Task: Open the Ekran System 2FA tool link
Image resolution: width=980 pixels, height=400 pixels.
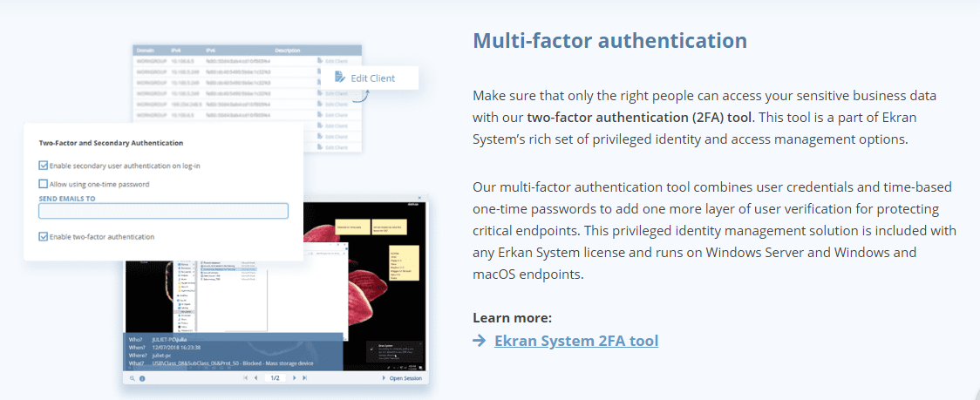Action: point(575,341)
